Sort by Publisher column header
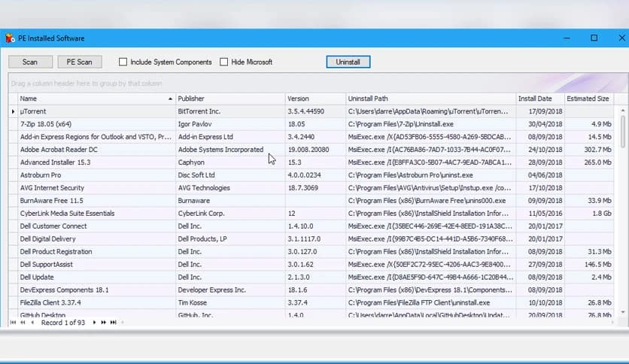This screenshot has width=629, height=364. (230, 99)
